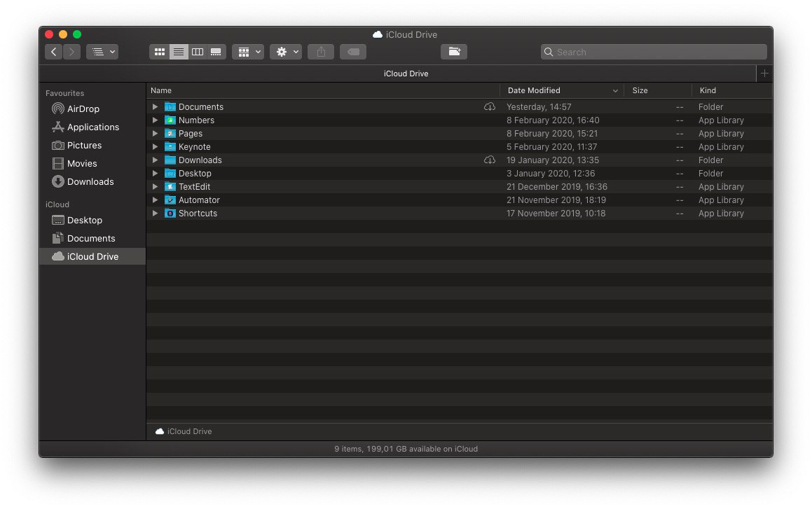The height and width of the screenshot is (509, 812).
Task: Download Documents using its cloud download icon
Action: [x=490, y=107]
